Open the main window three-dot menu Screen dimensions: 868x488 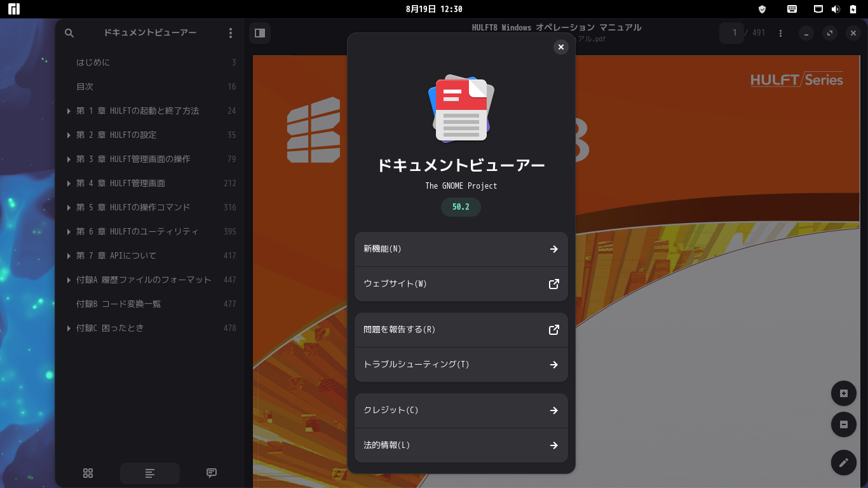coord(780,33)
